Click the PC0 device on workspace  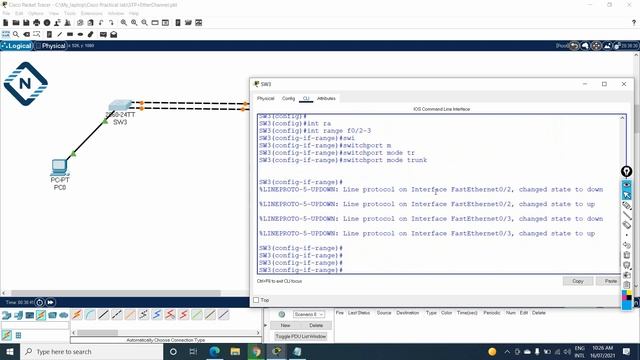(x=60, y=167)
